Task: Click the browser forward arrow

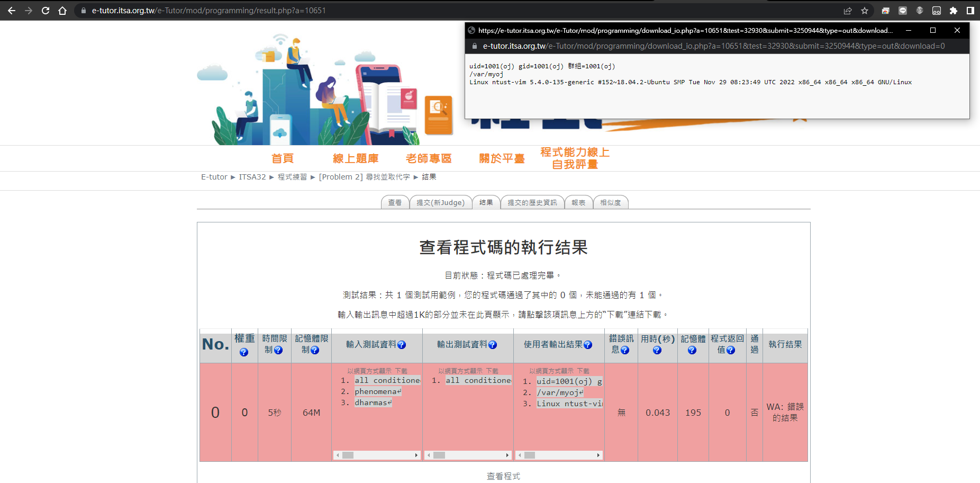Action: point(29,11)
